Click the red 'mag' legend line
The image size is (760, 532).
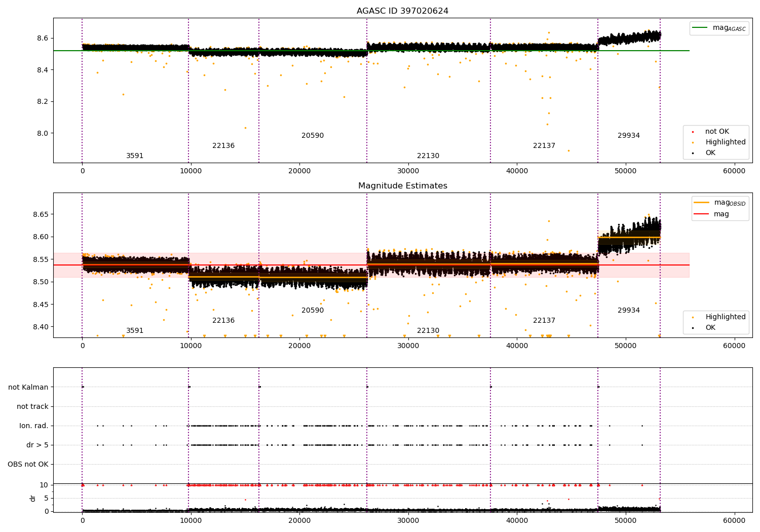tap(702, 214)
